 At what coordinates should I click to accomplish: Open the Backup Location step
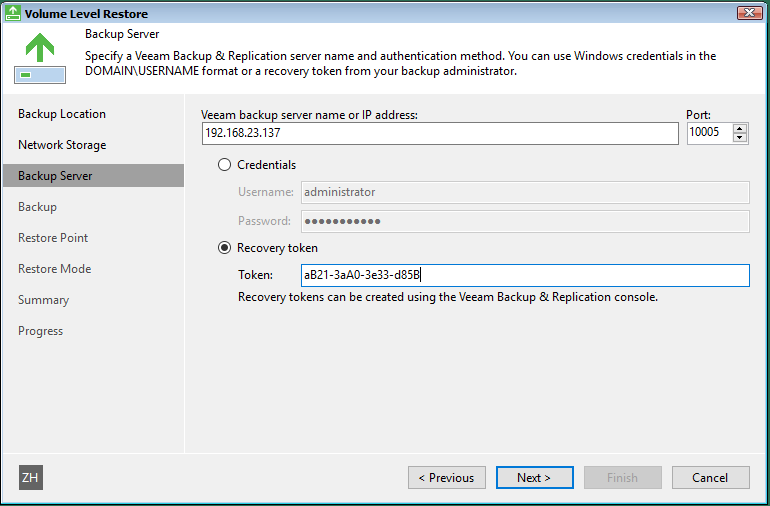point(62,113)
